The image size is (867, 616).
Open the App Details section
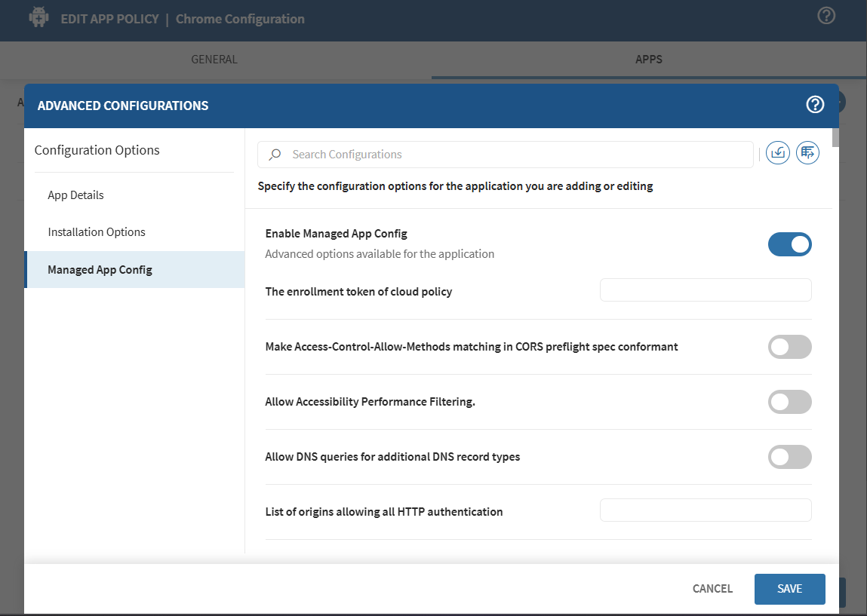click(x=75, y=195)
